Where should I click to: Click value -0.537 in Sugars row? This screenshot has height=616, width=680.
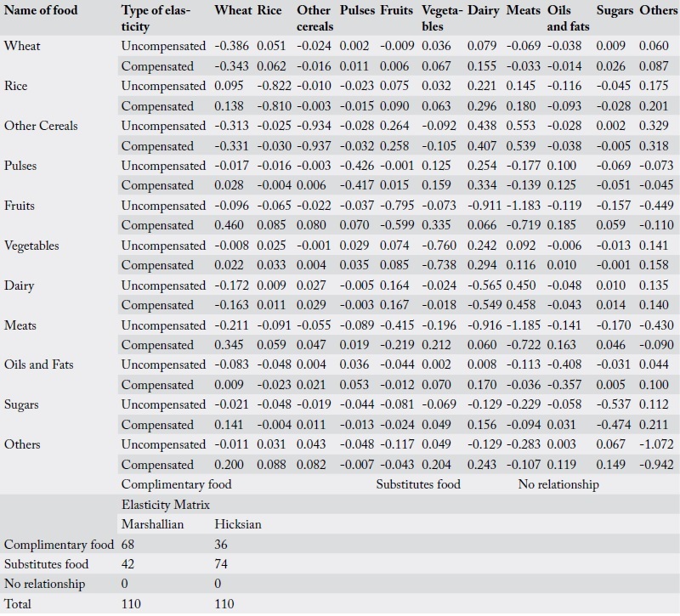click(x=614, y=405)
